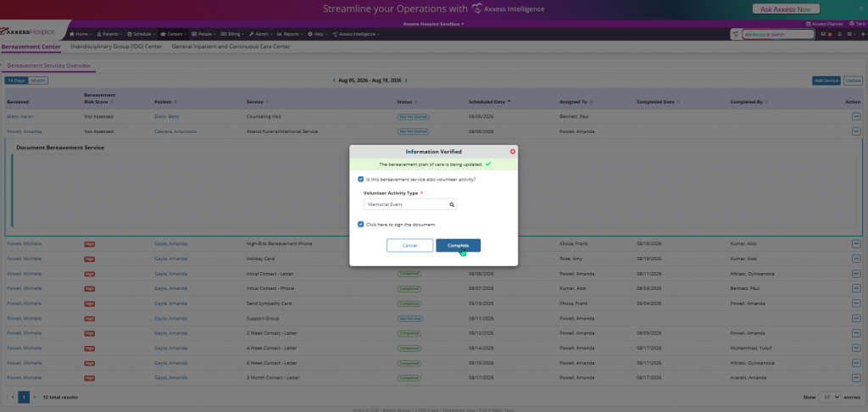Screen dimensions: 868x412
Task: Click the Cancel button in dialog
Action: (409, 245)
